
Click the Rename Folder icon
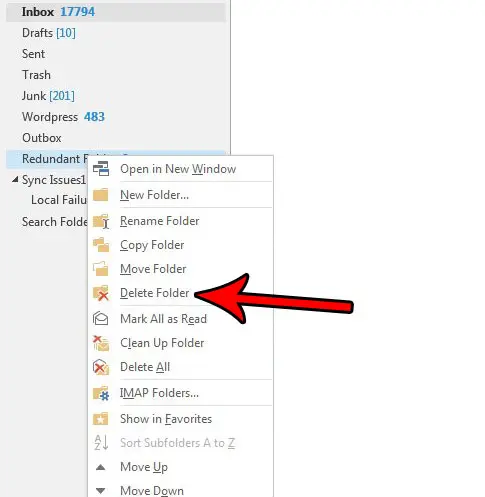(101, 221)
